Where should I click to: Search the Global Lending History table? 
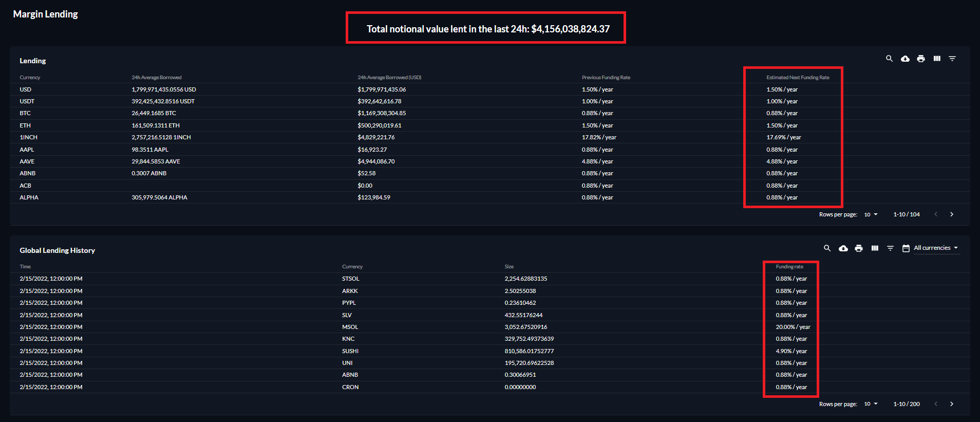click(827, 248)
